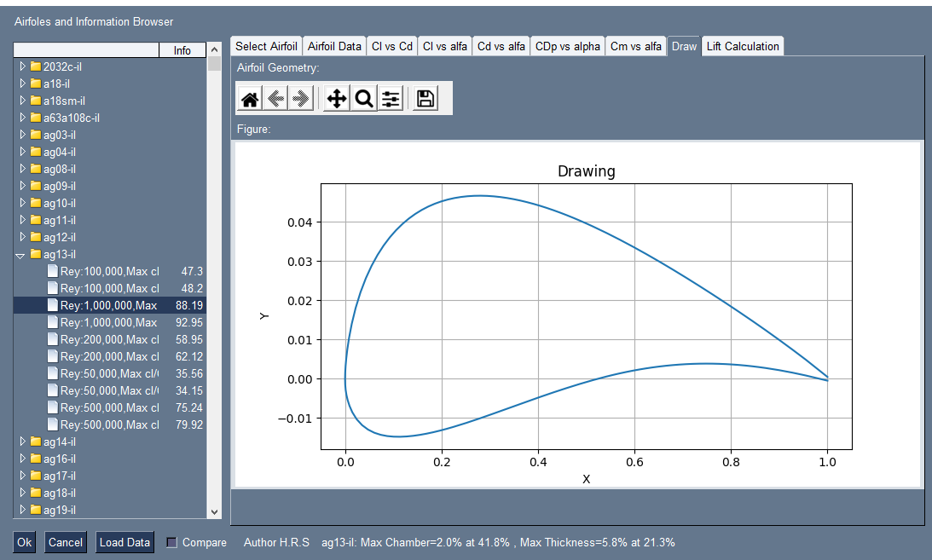Enable the Compare checkbox
932x560 pixels.
click(x=171, y=542)
